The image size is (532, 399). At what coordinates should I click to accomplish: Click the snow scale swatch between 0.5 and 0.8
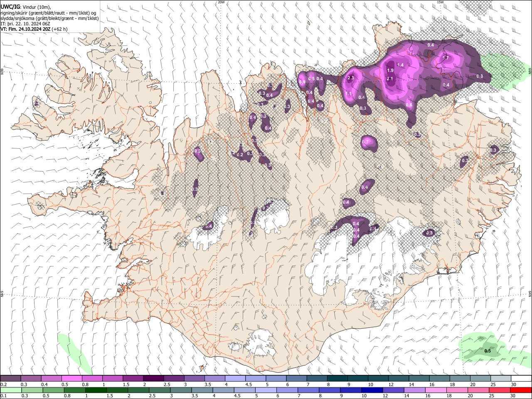click(x=71, y=379)
